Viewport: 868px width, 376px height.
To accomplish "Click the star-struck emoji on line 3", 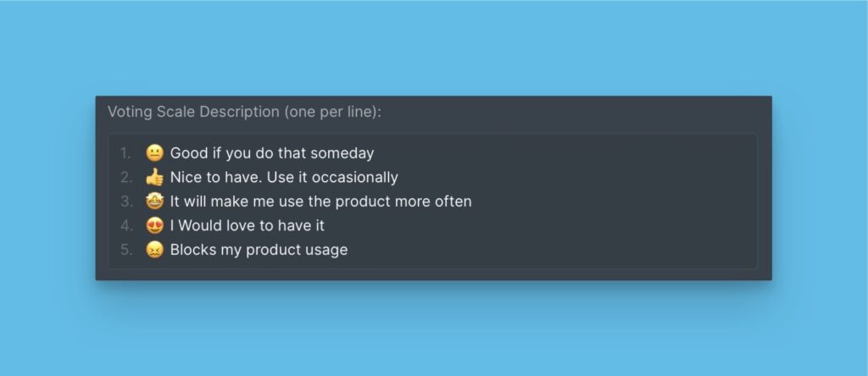I will point(154,202).
